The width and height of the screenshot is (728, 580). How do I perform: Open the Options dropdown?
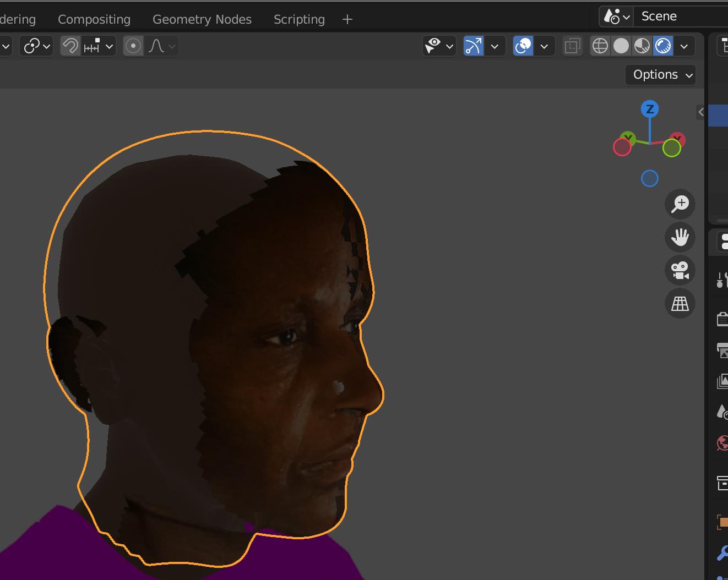(x=661, y=75)
